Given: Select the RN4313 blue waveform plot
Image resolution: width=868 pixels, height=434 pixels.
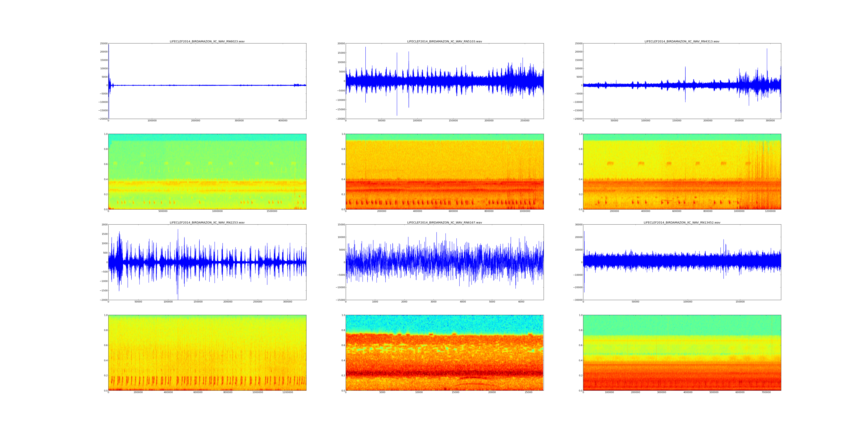Looking at the screenshot, I should tap(682, 81).
